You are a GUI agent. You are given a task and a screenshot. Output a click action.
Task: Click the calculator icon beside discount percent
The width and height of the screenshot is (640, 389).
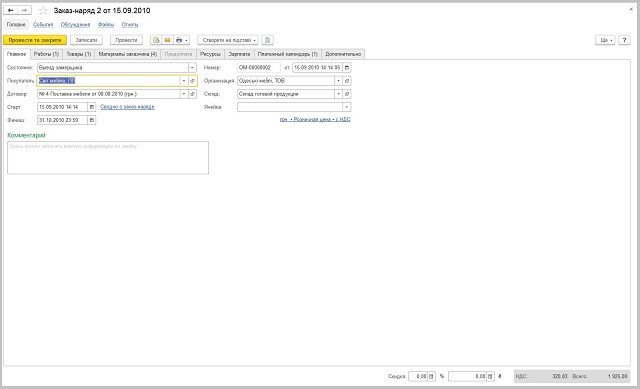(x=431, y=376)
